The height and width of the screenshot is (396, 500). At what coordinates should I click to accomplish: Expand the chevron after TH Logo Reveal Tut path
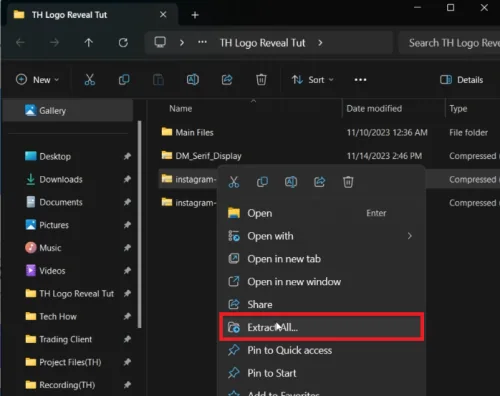tap(320, 43)
